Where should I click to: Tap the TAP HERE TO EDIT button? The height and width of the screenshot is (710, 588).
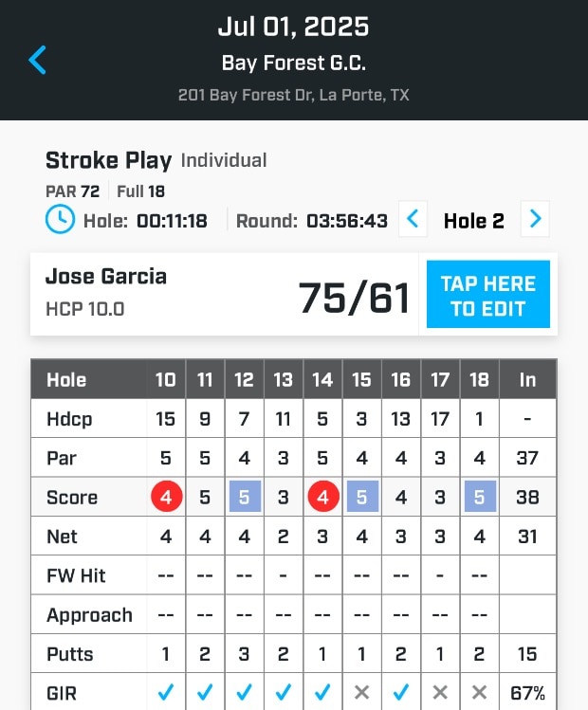(487, 295)
